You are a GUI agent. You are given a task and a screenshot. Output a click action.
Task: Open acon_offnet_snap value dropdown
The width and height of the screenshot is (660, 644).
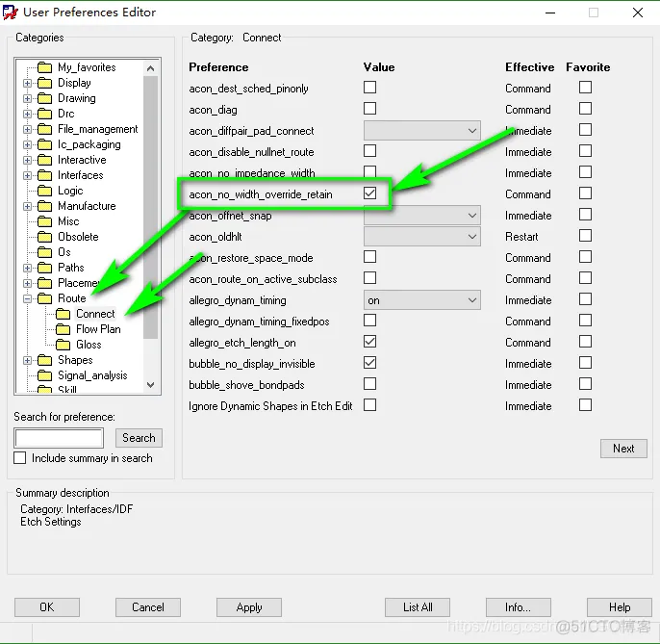click(x=422, y=216)
